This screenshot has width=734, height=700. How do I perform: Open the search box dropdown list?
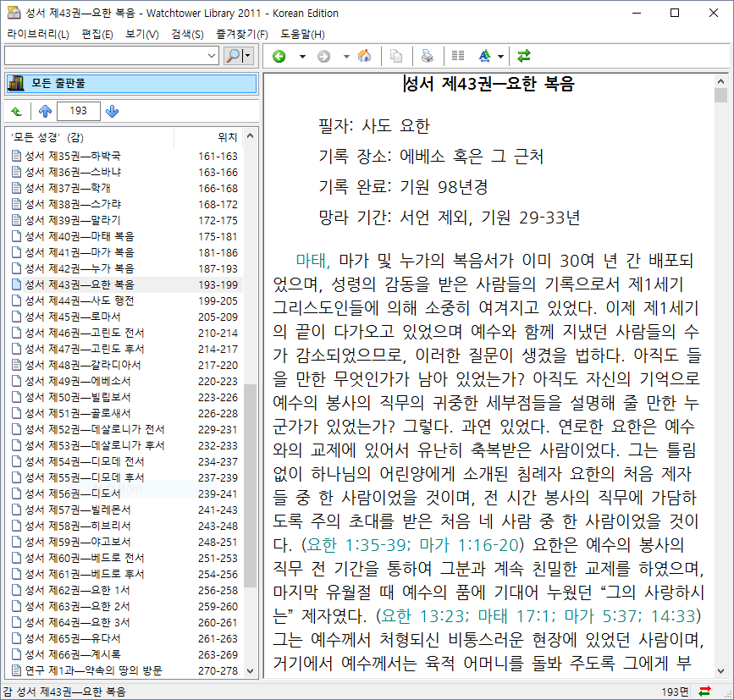coord(212,56)
